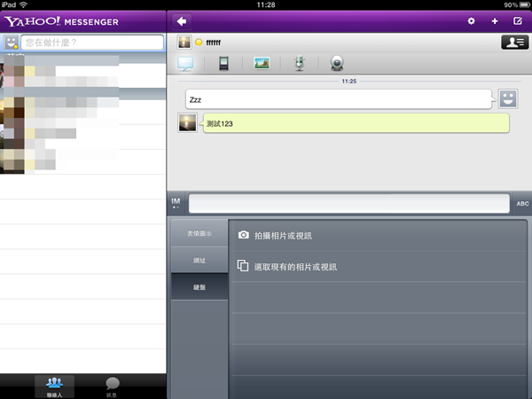Open the 訊息 messages tab

coord(112,387)
